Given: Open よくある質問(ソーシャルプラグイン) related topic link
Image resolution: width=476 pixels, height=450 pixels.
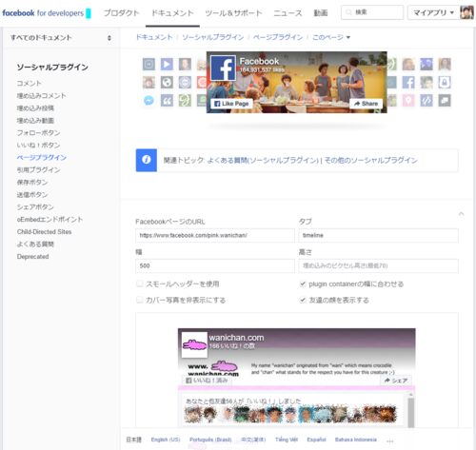Looking at the screenshot, I should point(263,160).
